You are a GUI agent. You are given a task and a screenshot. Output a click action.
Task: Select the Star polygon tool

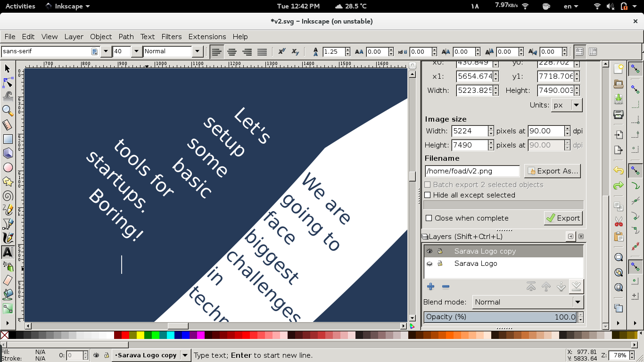[x=8, y=181]
